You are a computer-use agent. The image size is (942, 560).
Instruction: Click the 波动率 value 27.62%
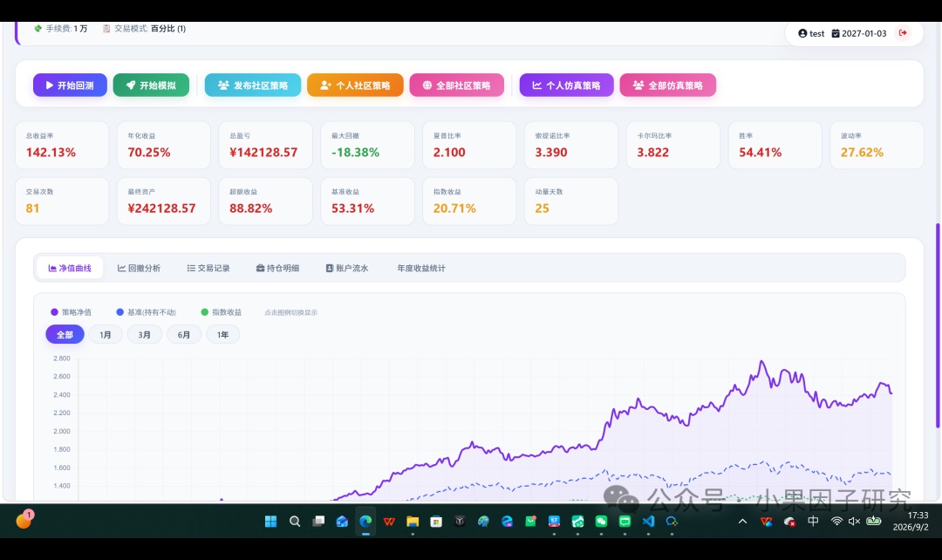(x=862, y=153)
